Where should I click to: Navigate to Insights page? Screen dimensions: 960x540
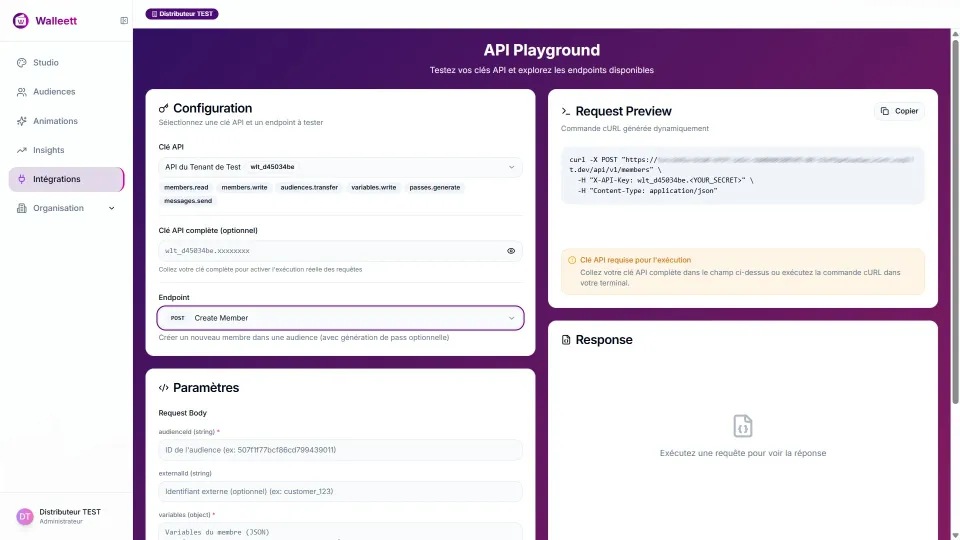click(66, 150)
